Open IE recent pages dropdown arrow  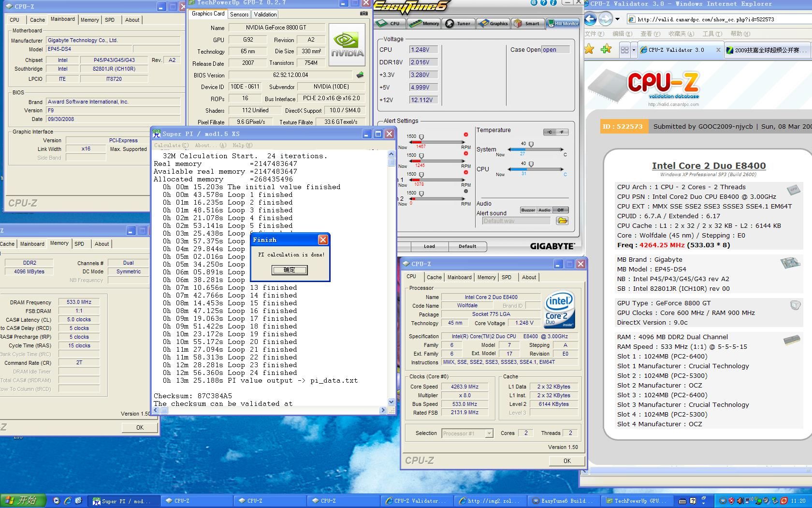[617, 19]
